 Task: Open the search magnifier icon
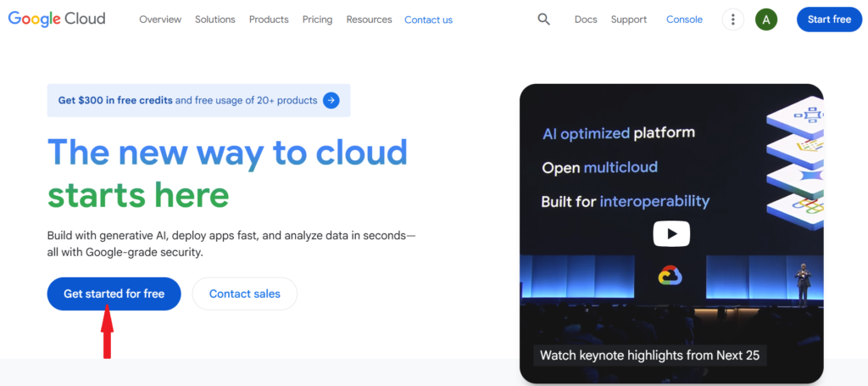pyautogui.click(x=544, y=20)
